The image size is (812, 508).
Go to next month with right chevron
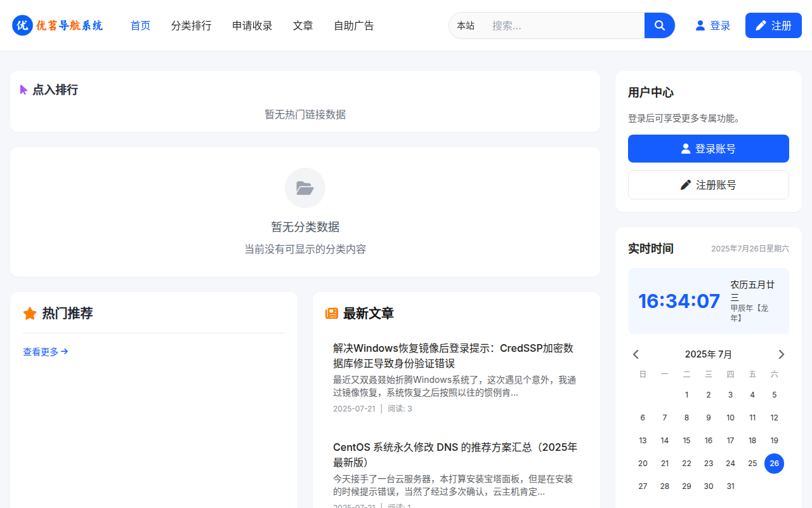(782, 354)
